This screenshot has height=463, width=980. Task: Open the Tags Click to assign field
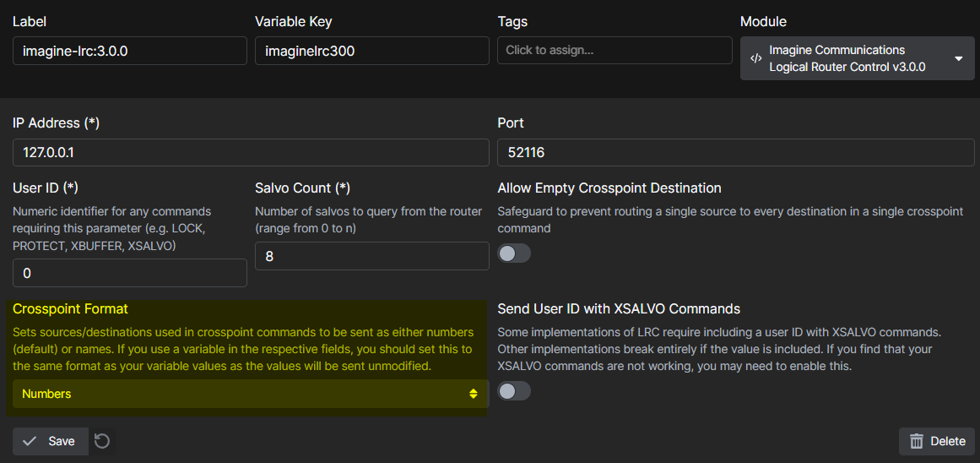pos(615,50)
